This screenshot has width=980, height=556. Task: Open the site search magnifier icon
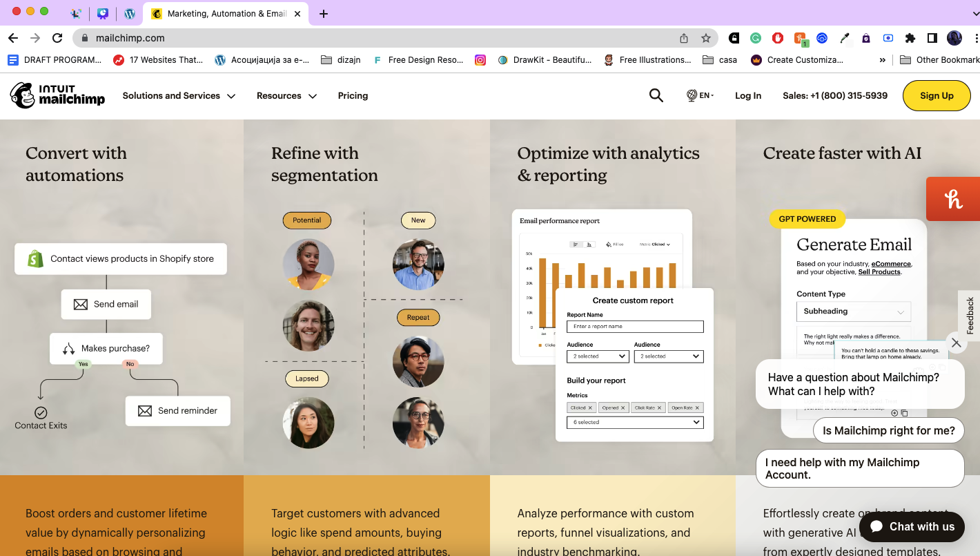pyautogui.click(x=656, y=95)
